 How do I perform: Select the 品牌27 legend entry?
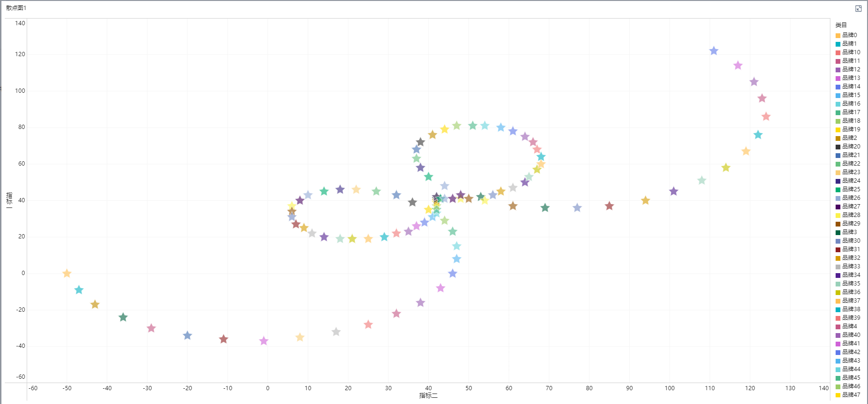[x=848, y=207]
